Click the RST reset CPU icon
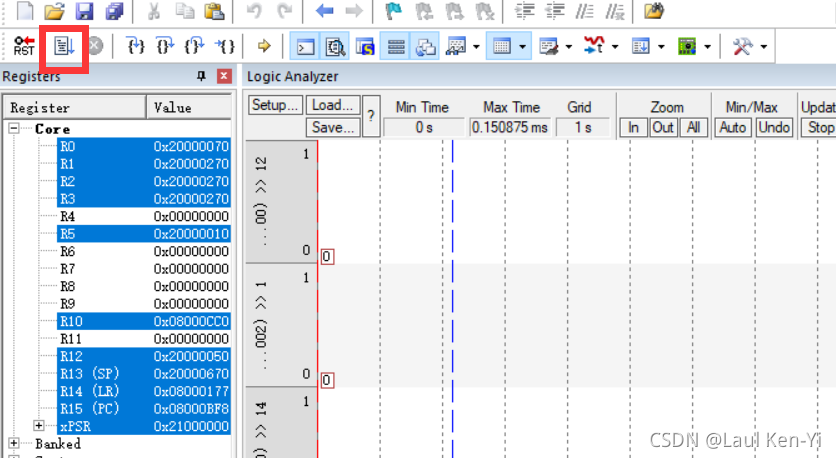This screenshot has height=458, width=836. click(x=24, y=46)
